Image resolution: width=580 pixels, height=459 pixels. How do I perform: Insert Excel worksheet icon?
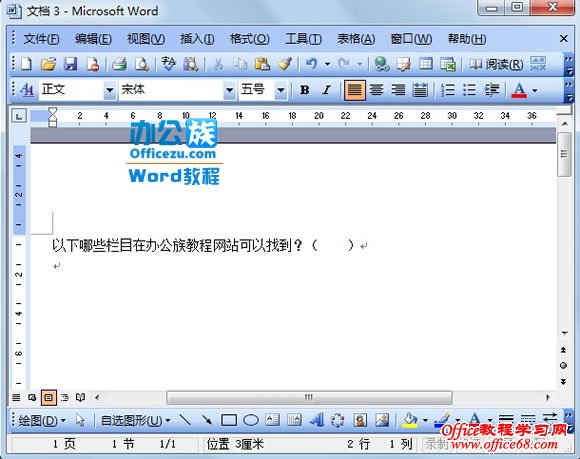pos(448,64)
